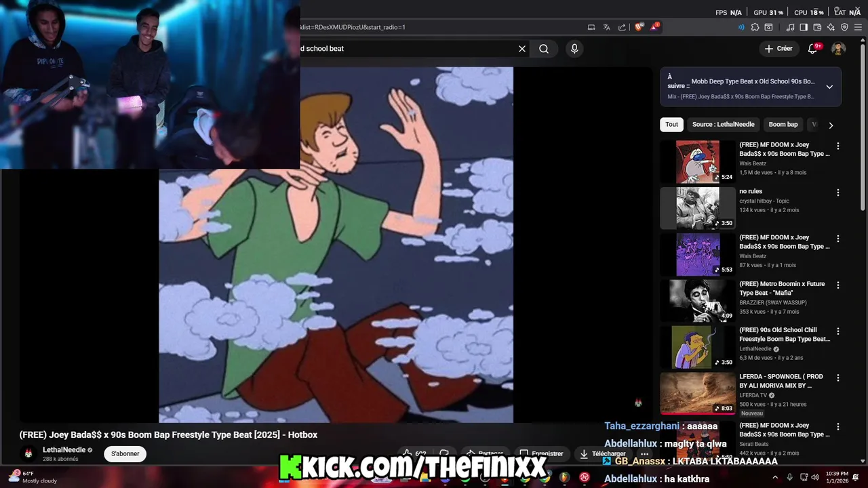Select the 'Tout' filter chip
The width and height of the screenshot is (868, 488).
[x=671, y=125]
